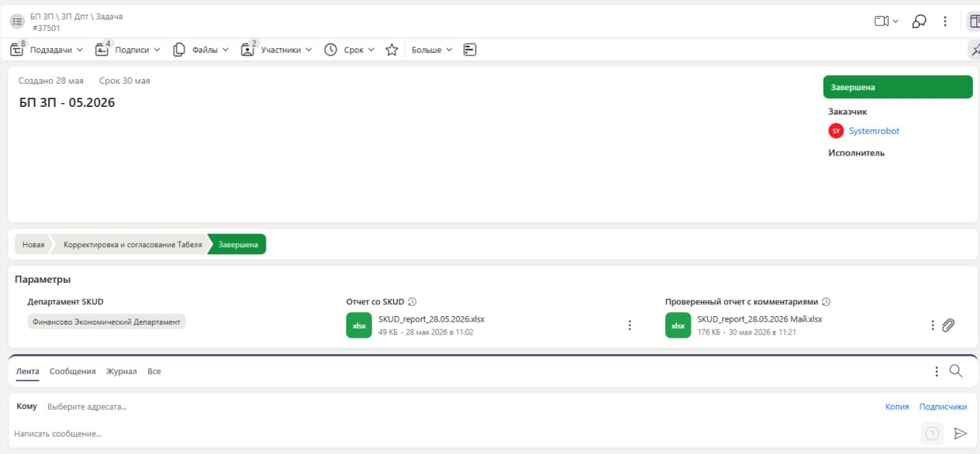Switch to the Все tab
Screen dimensions: 980x454
tap(154, 372)
